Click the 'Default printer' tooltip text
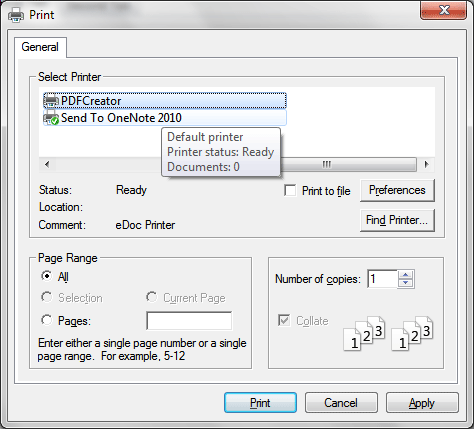Viewport: 474px width, 429px height. pyautogui.click(x=205, y=137)
